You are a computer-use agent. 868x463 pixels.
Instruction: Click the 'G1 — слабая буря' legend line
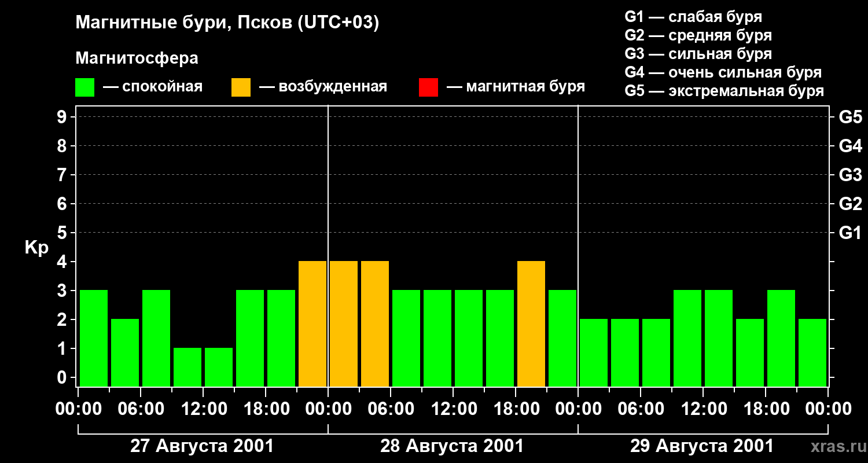pos(693,17)
